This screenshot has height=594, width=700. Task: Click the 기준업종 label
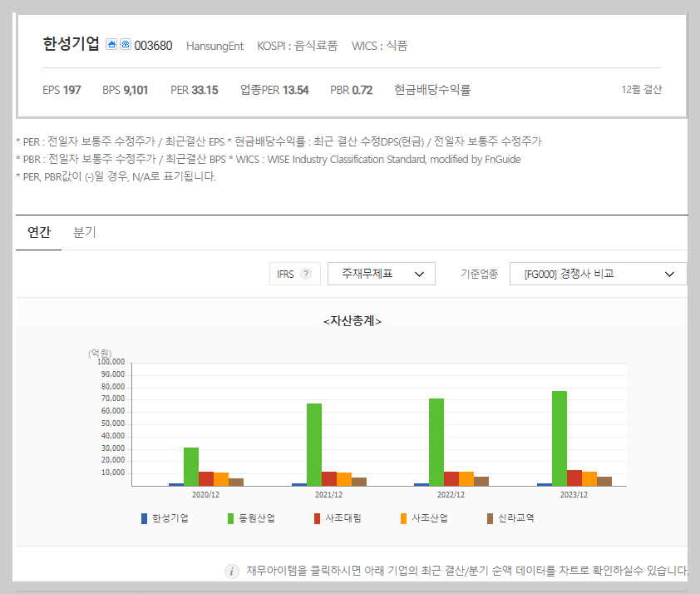coord(480,274)
